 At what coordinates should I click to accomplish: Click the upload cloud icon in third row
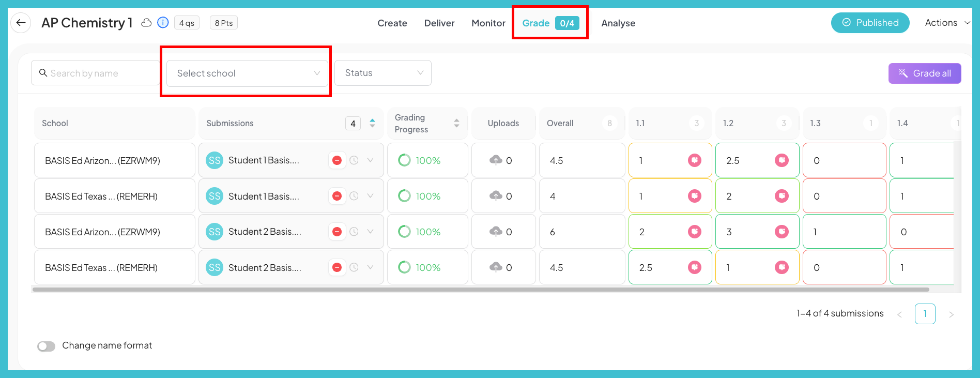click(496, 232)
